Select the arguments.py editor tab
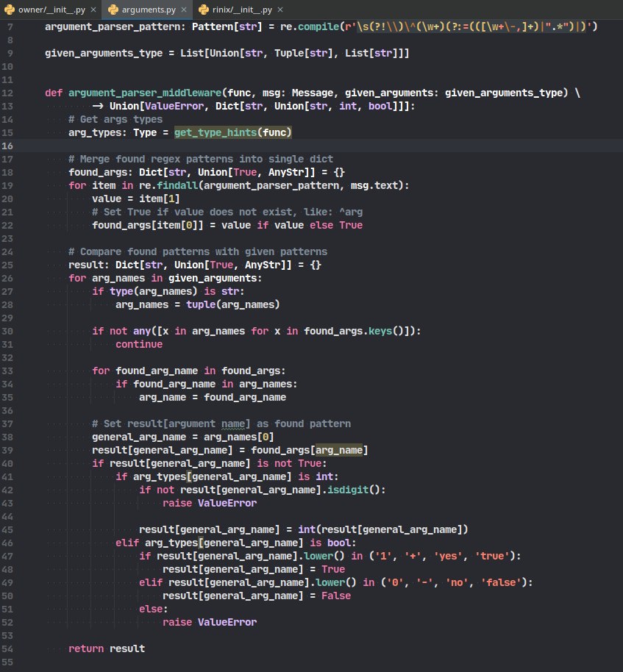This screenshot has height=672, width=623. click(x=149, y=10)
